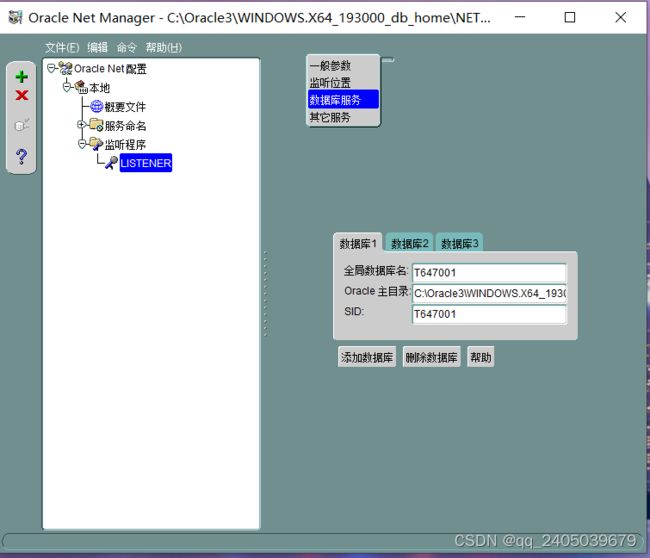Viewport: 650px width, 558px height.
Task: Click the 服务命名 folder icon
Action: (x=96, y=125)
